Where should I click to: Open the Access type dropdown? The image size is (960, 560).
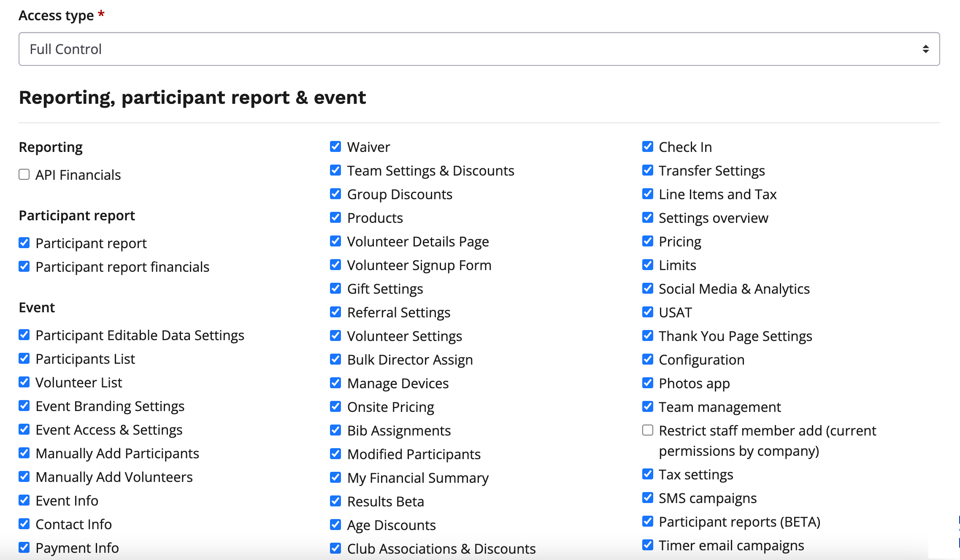point(479,49)
